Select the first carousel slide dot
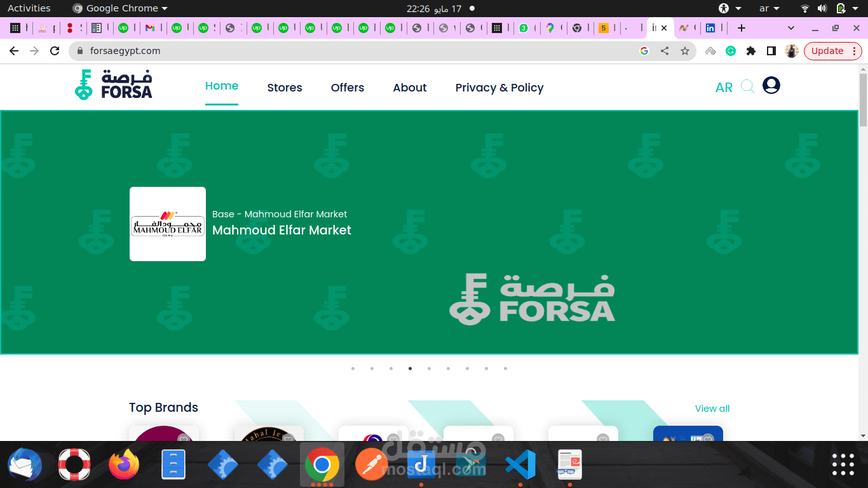Image resolution: width=868 pixels, height=488 pixels. point(353,369)
